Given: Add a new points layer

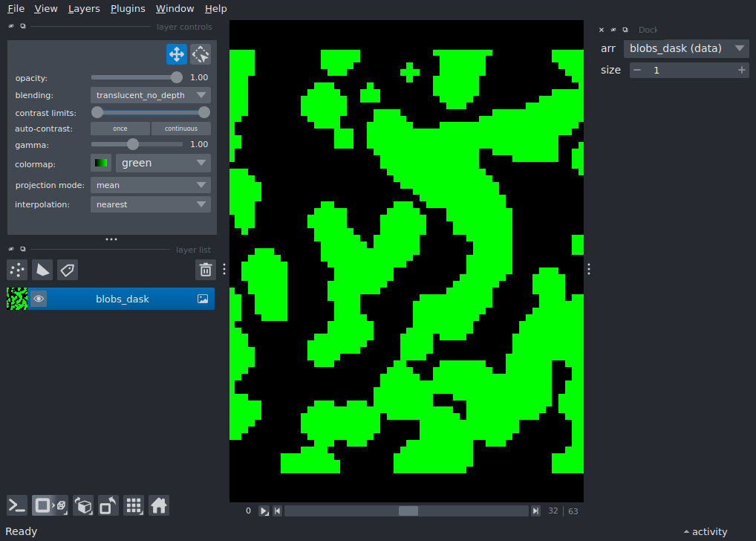Looking at the screenshot, I should [x=16, y=270].
